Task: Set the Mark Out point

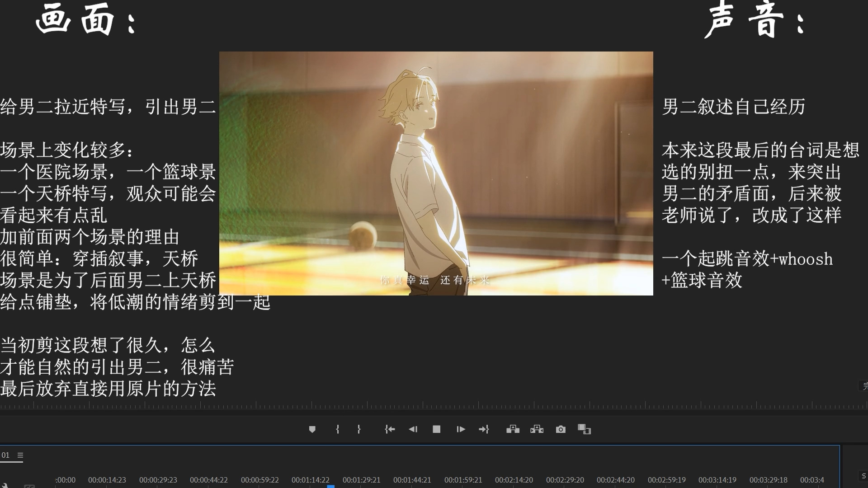Action: coord(359,429)
